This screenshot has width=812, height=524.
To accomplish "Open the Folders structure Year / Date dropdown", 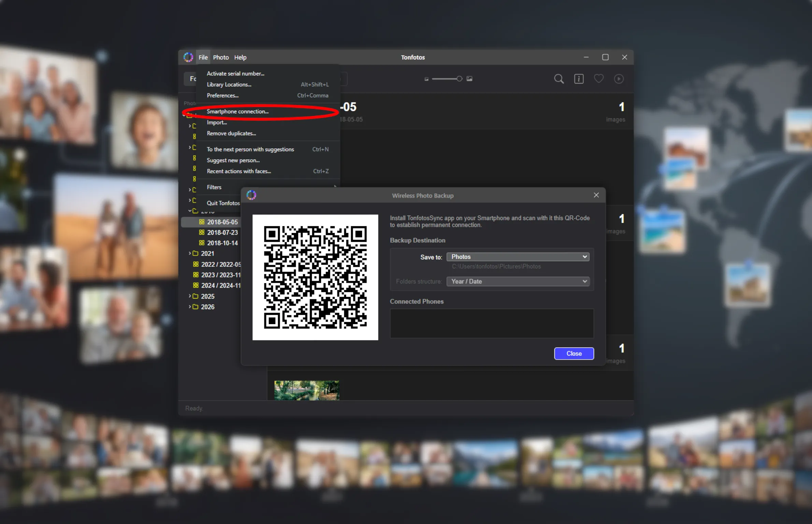I will pyautogui.click(x=518, y=281).
